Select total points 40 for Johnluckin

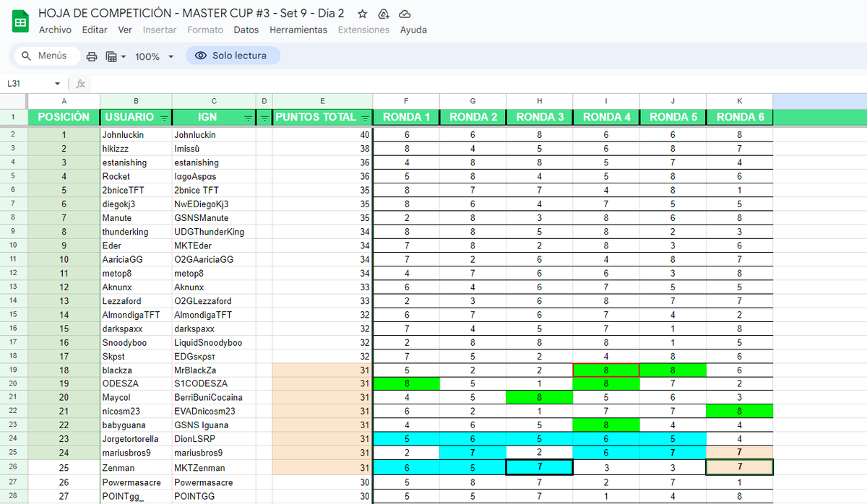[322, 135]
